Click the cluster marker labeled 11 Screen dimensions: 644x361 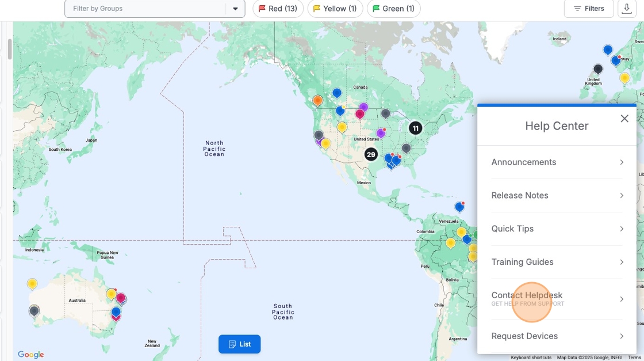pos(415,128)
